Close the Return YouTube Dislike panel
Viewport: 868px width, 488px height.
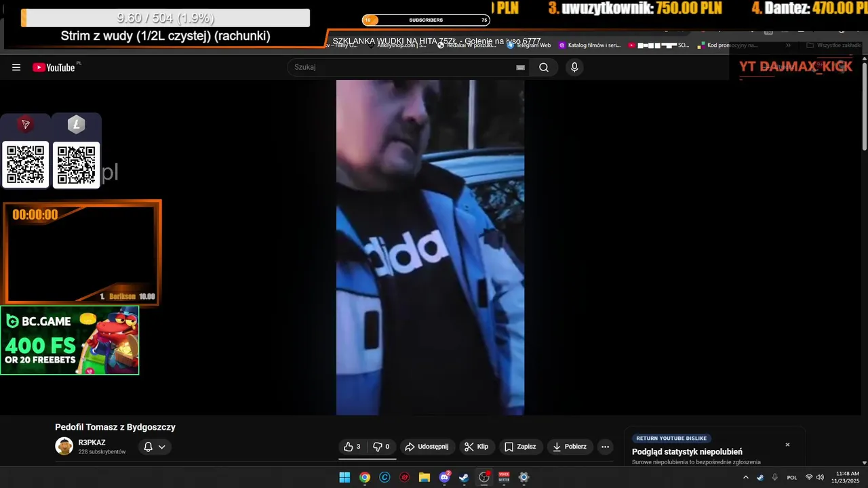click(787, 445)
